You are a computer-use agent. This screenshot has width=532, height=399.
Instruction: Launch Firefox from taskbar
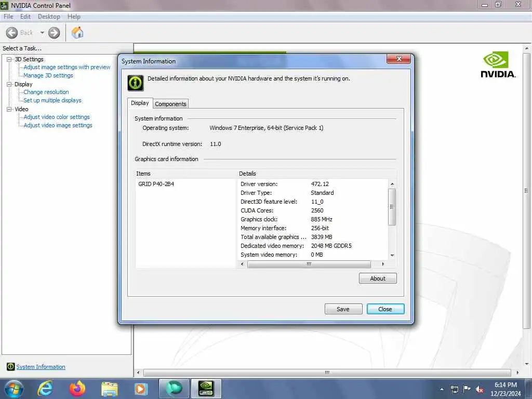77,389
